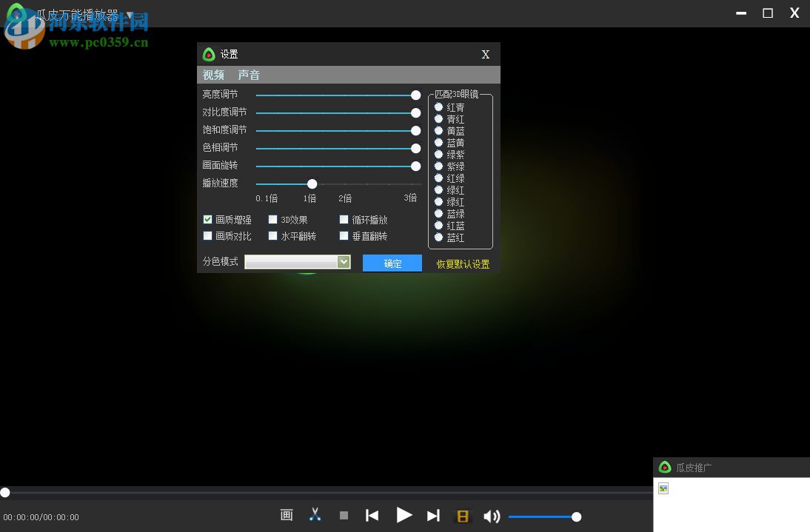
Task: Switch to the 视频 tab
Action: 213,75
